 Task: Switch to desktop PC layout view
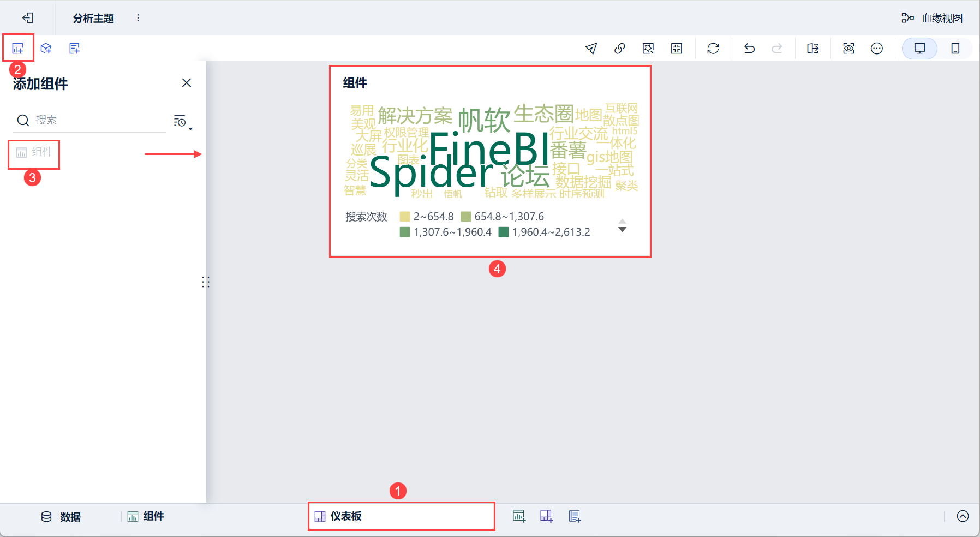pos(919,49)
